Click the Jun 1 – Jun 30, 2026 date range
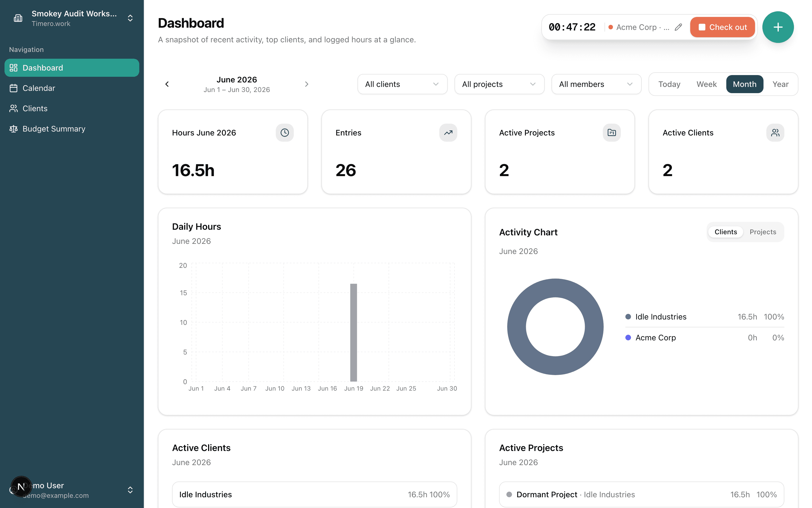Viewport: 812px width, 508px height. click(x=237, y=90)
